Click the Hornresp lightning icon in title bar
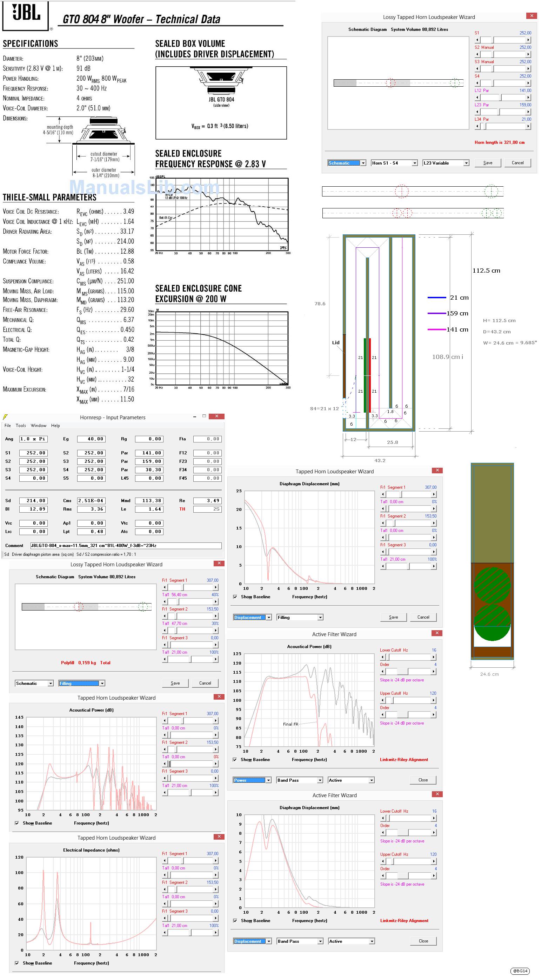Screen dimensions: 548x980 coord(5,417)
